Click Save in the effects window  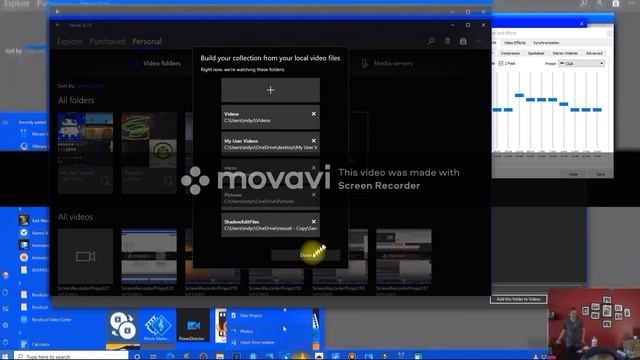pyautogui.click(x=600, y=174)
